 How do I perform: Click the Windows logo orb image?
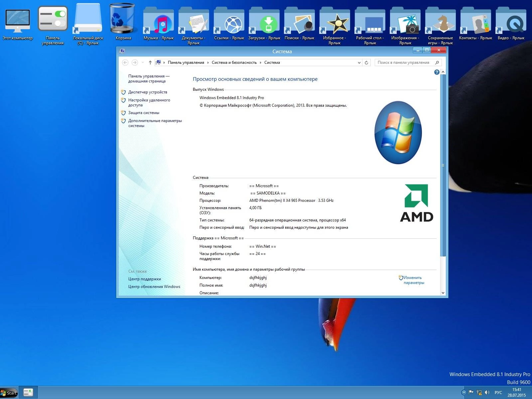coord(398,132)
